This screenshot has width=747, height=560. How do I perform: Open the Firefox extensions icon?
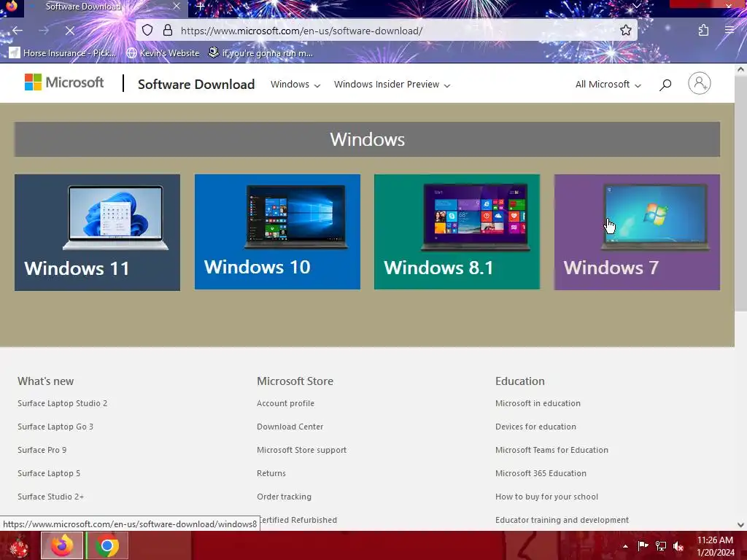703,31
